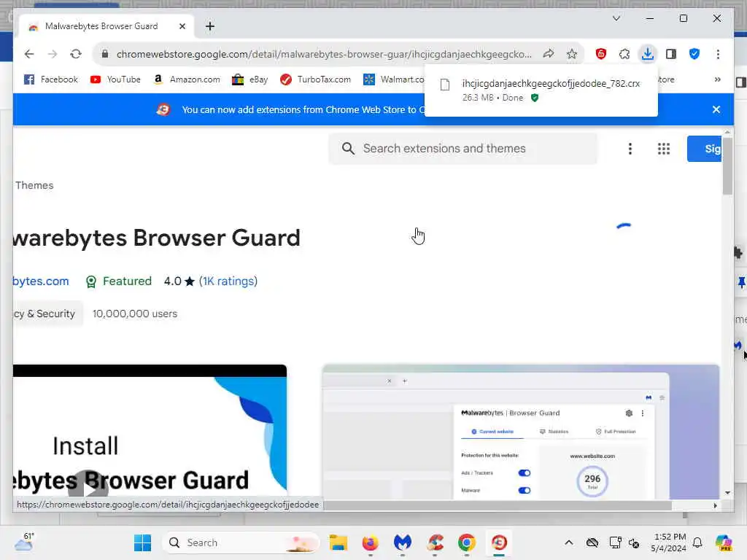Image resolution: width=747 pixels, height=560 pixels.
Task: Share this page from the address bar
Action: click(549, 54)
